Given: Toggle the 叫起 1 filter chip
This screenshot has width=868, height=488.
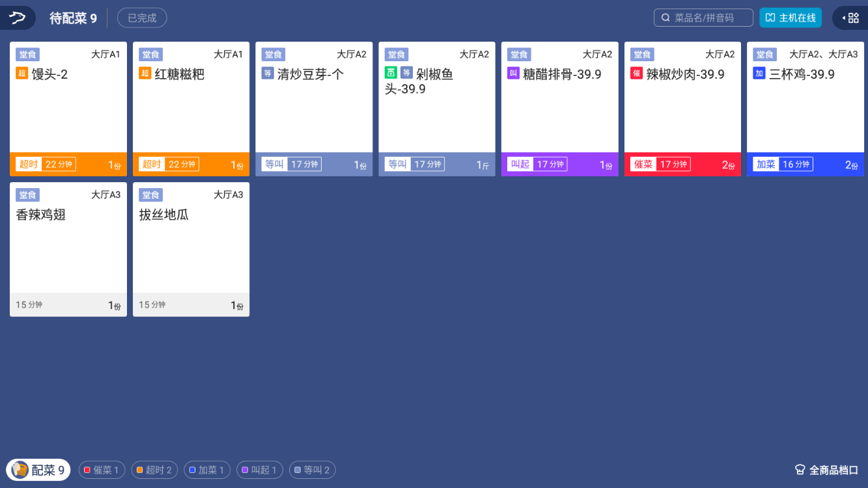Looking at the screenshot, I should [x=260, y=470].
